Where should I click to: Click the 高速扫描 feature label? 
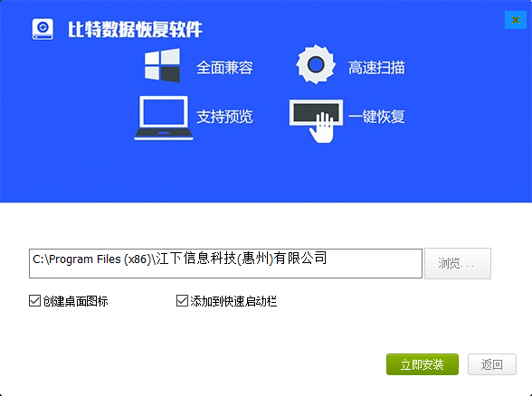(x=376, y=68)
